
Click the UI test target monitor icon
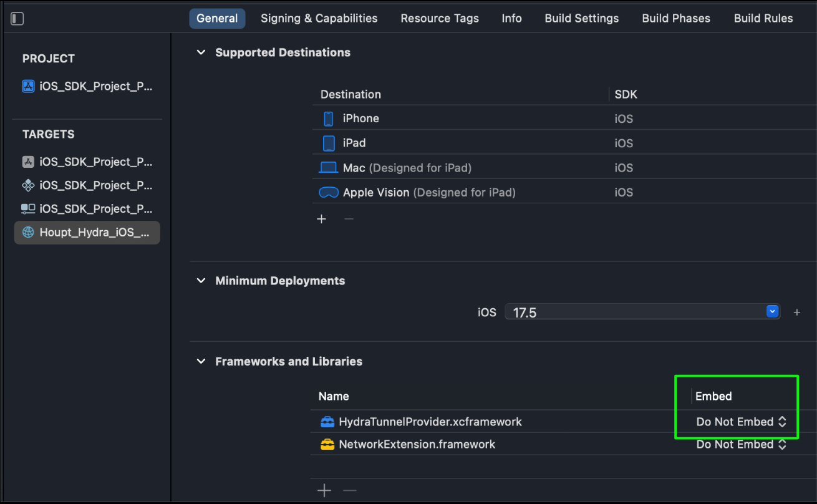pyautogui.click(x=28, y=208)
